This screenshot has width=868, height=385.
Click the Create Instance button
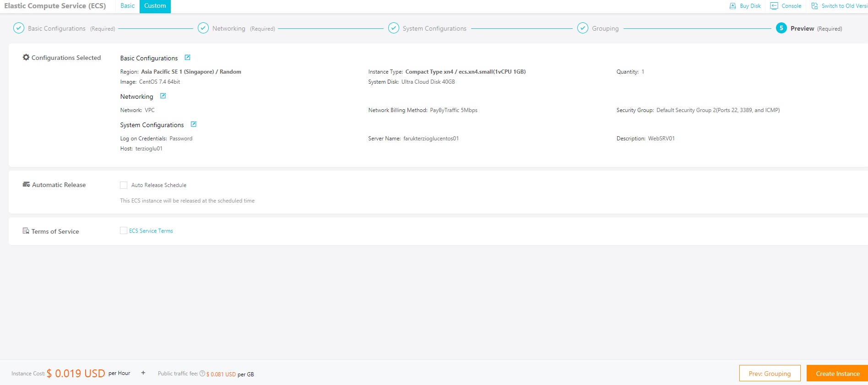837,373
